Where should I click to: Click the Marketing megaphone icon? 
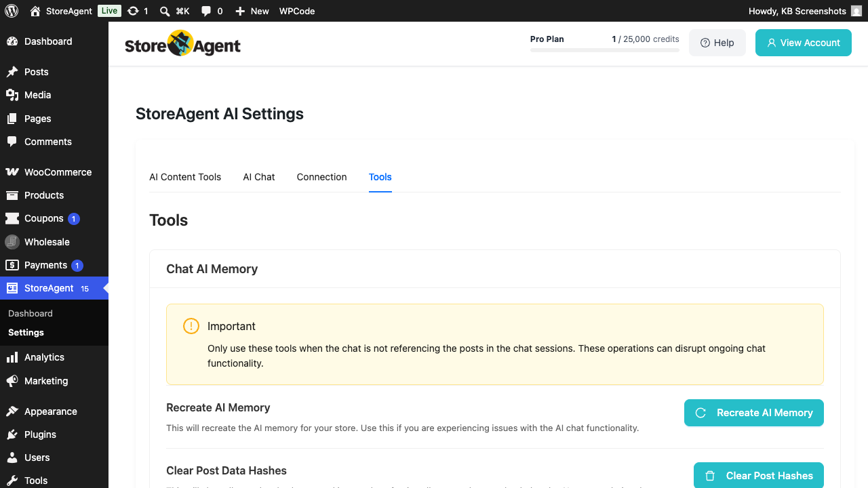coord(12,381)
